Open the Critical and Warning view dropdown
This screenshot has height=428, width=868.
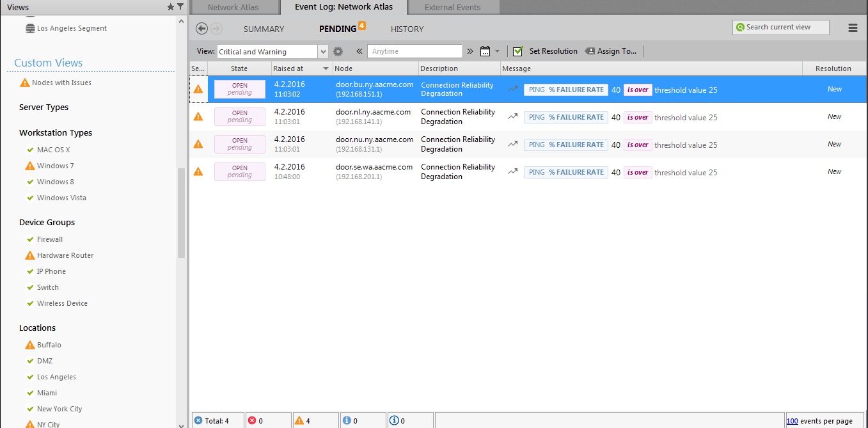[323, 51]
